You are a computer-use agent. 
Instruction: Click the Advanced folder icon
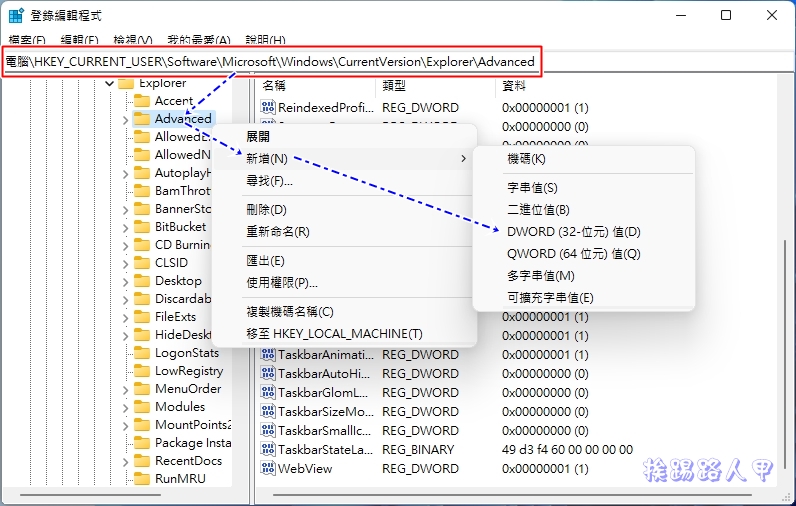click(142, 119)
